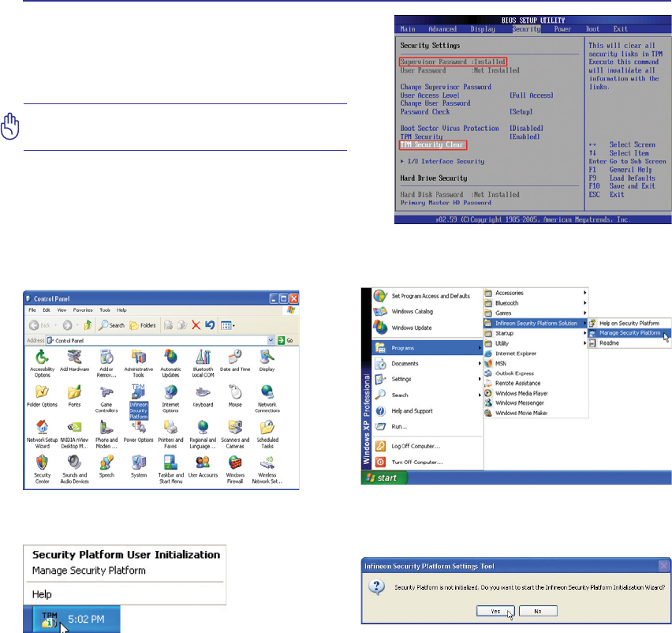This screenshot has height=633, width=672.
Task: Open Security Center icon
Action: 42,469
